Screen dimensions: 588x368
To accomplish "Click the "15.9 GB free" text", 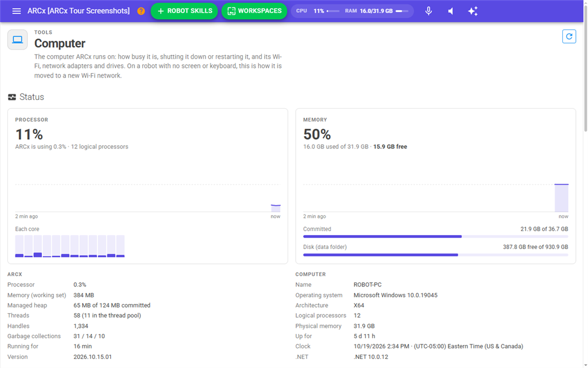I will [390, 147].
